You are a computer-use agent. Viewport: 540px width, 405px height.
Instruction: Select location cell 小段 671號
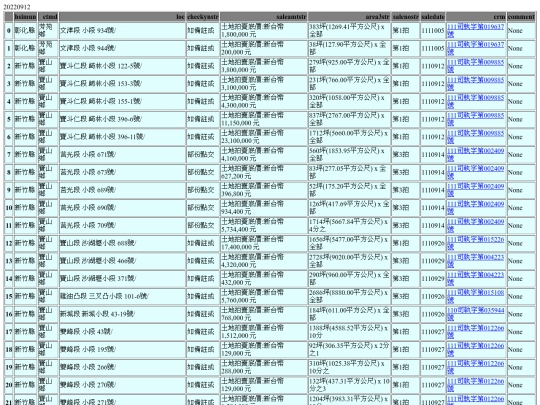[122, 155]
